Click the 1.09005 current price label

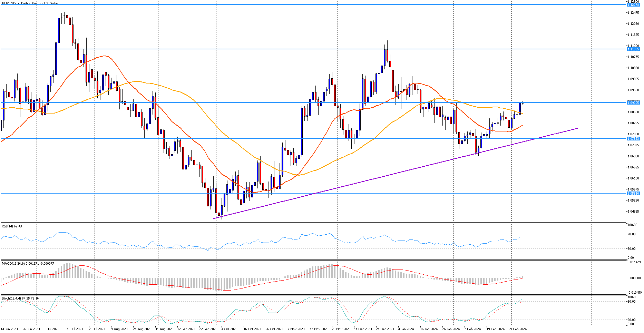[x=633, y=103]
